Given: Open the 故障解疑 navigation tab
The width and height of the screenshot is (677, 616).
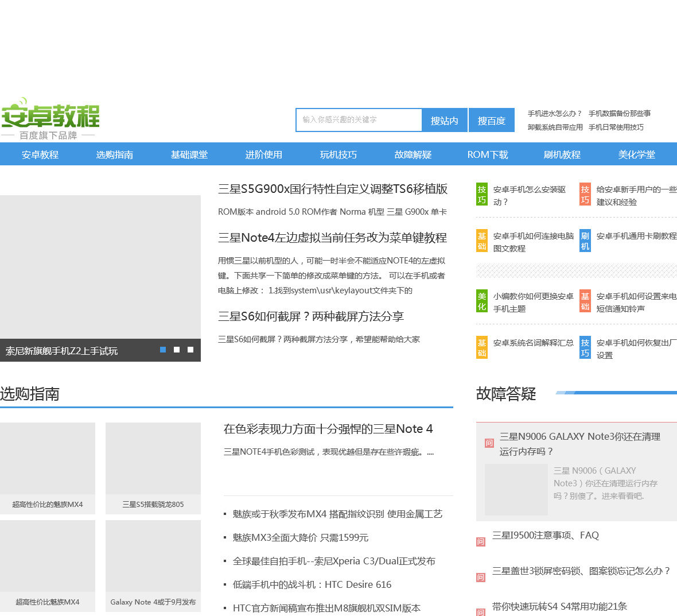Looking at the screenshot, I should click(413, 154).
